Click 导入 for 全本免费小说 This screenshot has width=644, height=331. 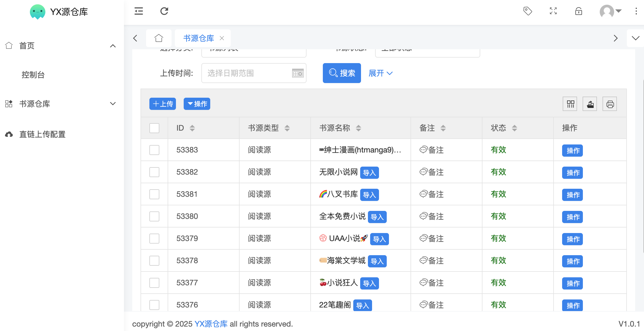(377, 217)
